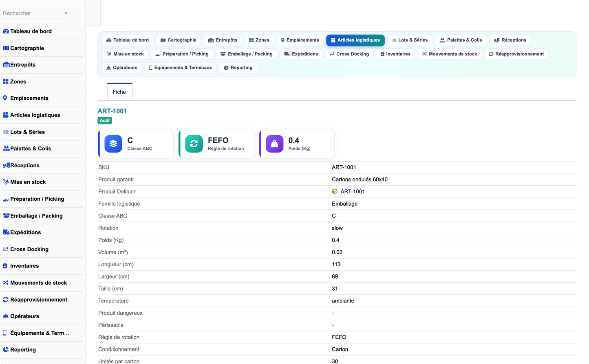Image resolution: width=589 pixels, height=364 pixels.
Task: Click the Température value ambiante
Action: [343, 301]
